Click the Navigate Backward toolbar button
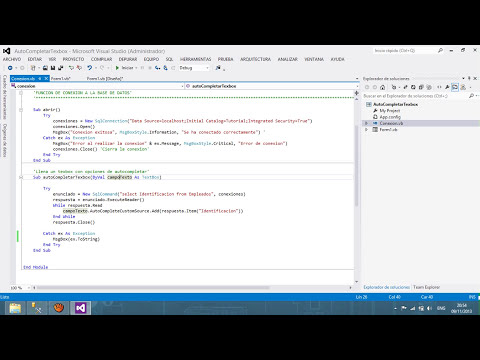The width and height of the screenshot is (480, 360). [x=10, y=68]
